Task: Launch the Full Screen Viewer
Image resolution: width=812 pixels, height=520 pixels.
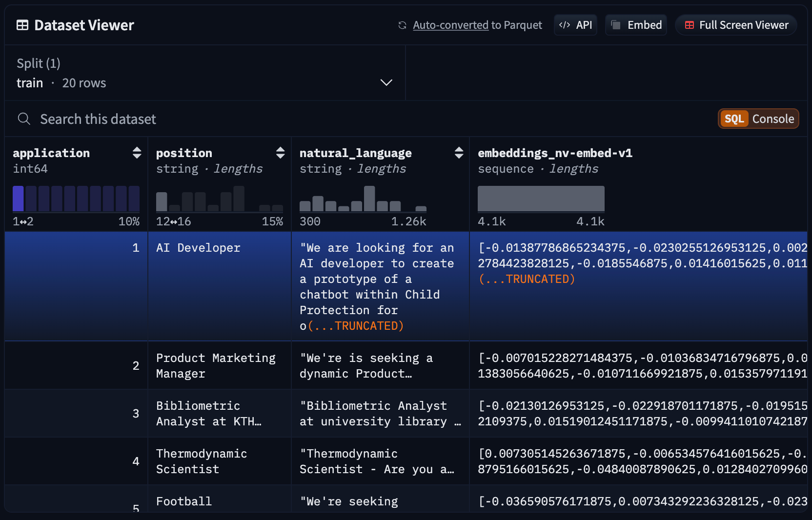Action: (x=736, y=25)
